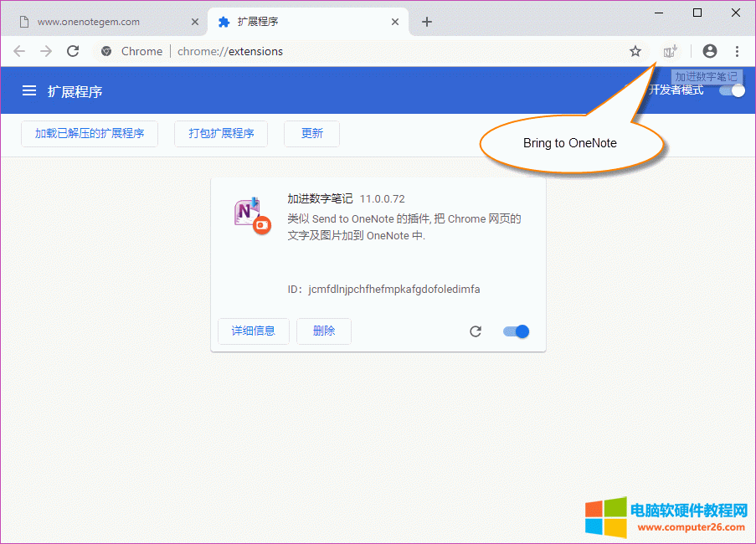Open the 扩展程序 hamburger menu
Screen dimensions: 756x544
pyautogui.click(x=28, y=90)
